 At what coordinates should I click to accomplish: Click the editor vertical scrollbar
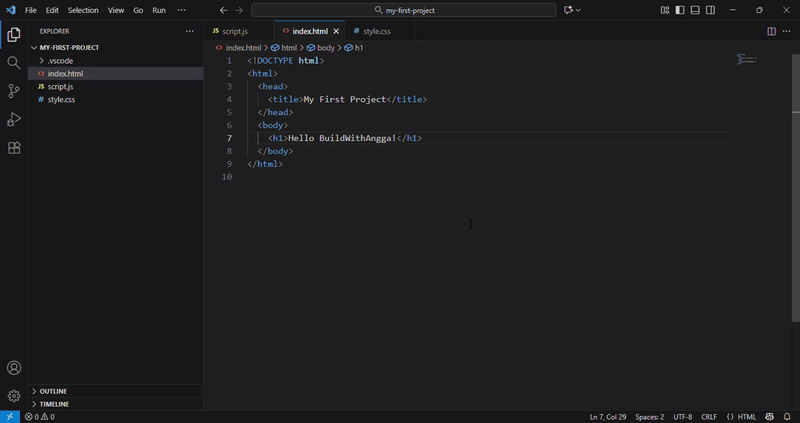tap(796, 188)
